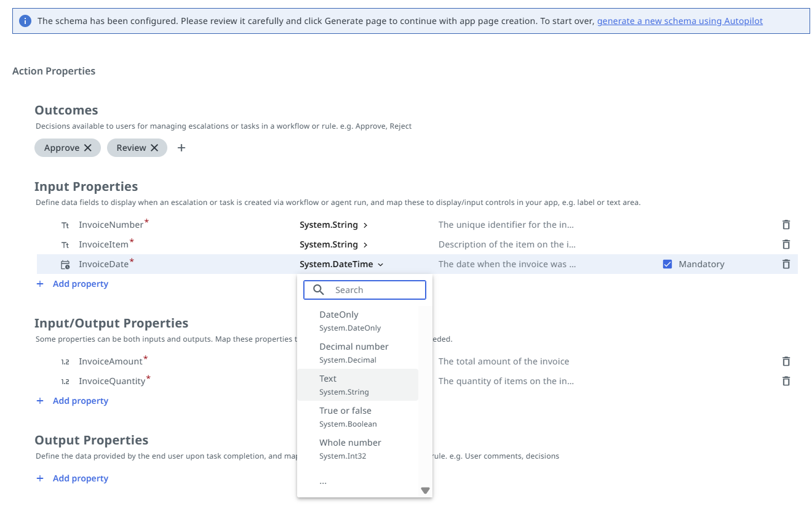The height and width of the screenshot is (506, 812).
Task: Remove InvoiceDate using its trash icon
Action: [786, 264]
